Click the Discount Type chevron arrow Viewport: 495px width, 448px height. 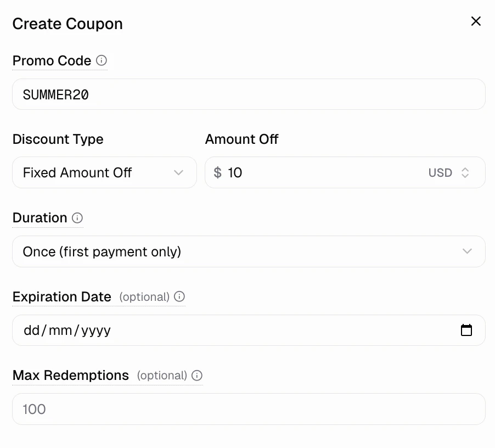click(x=178, y=172)
